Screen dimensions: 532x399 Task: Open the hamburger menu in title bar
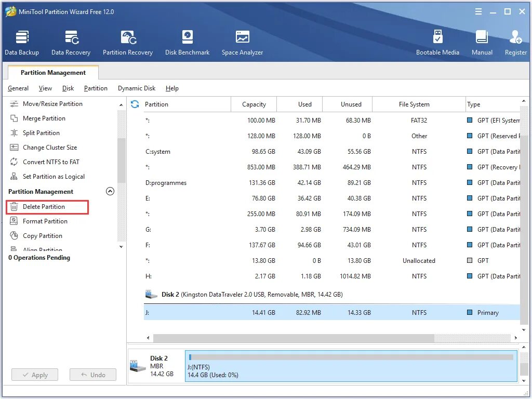(x=478, y=11)
